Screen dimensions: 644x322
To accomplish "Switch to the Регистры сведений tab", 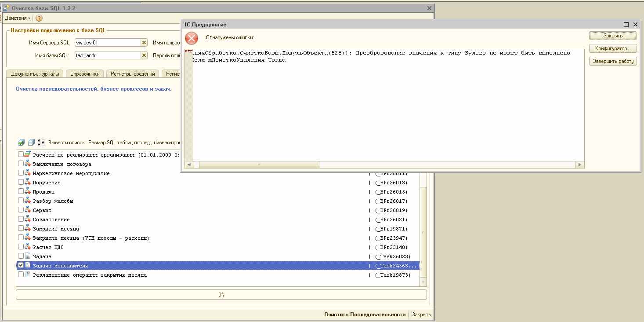I will tap(133, 74).
